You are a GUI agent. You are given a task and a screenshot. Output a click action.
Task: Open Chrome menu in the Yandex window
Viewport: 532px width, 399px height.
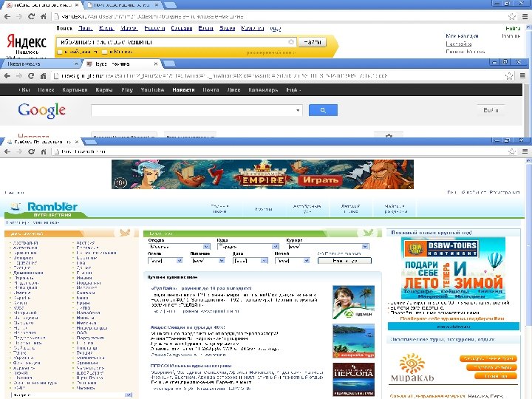click(x=525, y=16)
